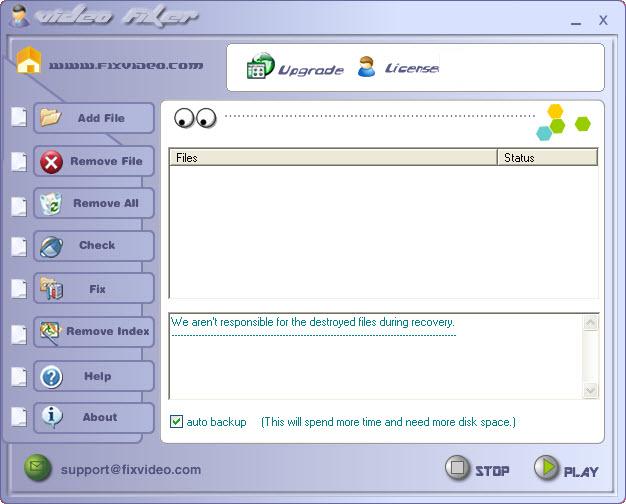Open the www.fixvideo.com website link
Screen dimensions: 626x504
click(126, 65)
